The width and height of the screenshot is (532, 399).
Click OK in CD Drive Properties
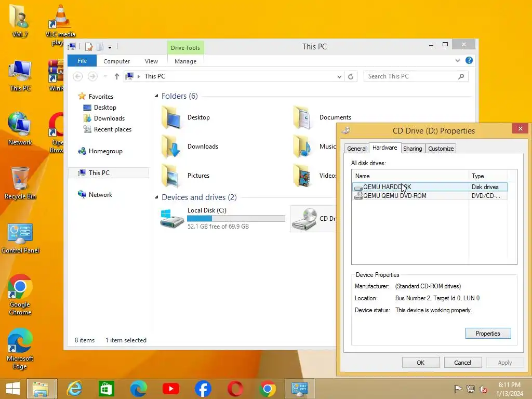coord(421,362)
